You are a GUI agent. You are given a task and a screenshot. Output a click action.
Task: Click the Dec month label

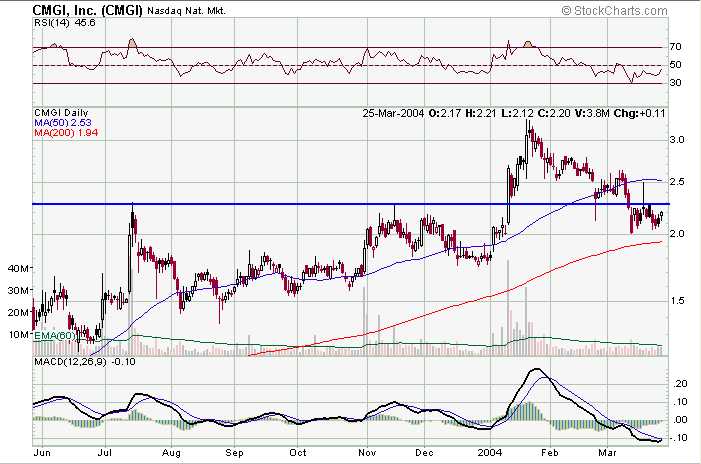point(424,452)
